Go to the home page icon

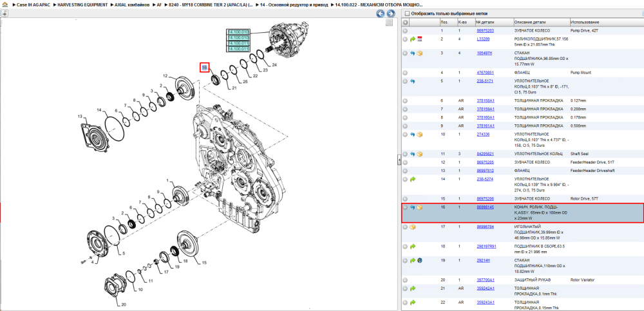tap(5, 5)
